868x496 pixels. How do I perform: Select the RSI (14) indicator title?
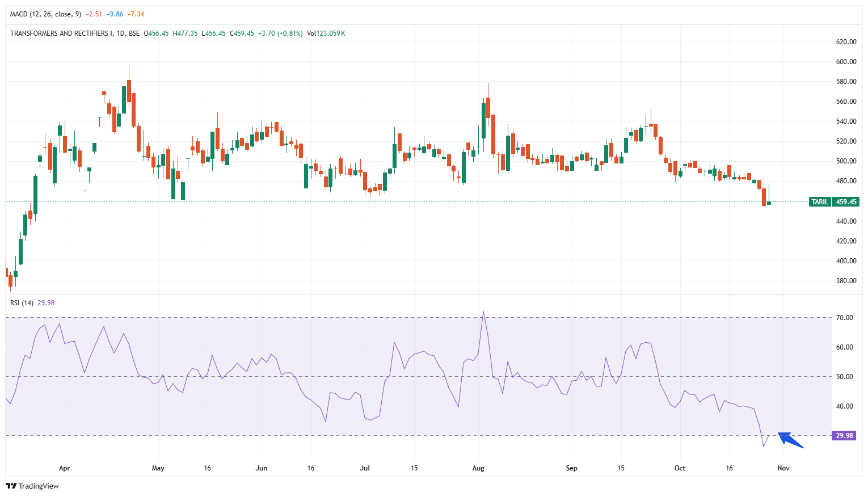click(x=22, y=303)
